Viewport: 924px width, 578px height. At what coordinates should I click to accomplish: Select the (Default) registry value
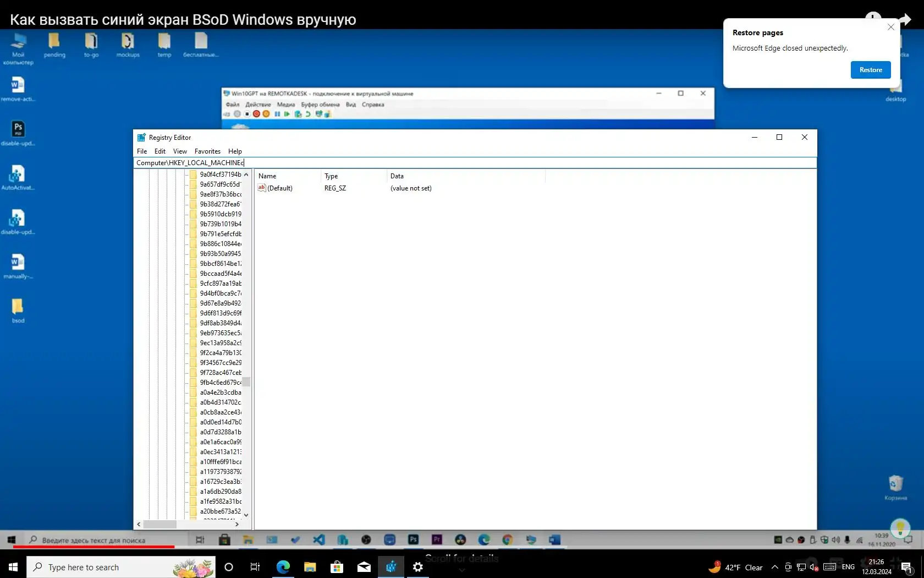(x=276, y=188)
